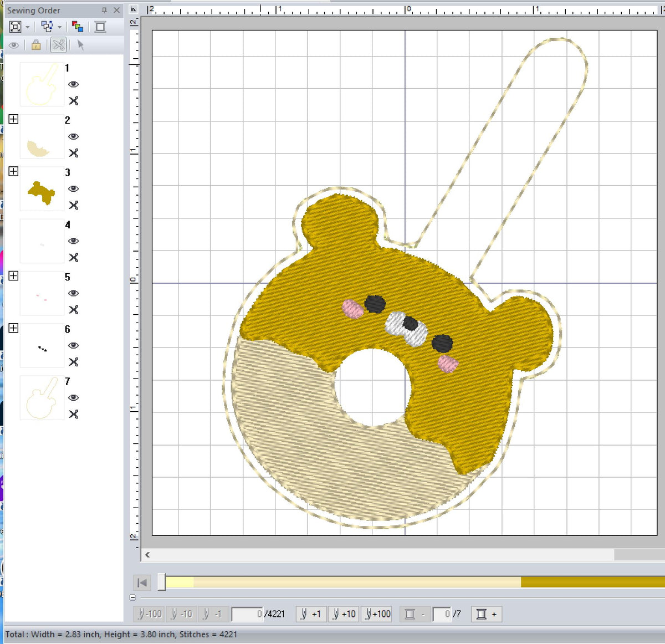The height and width of the screenshot is (644, 665).
Task: Click the zoom-to-fit icon in Sewing Order panel
Action: pos(15,26)
